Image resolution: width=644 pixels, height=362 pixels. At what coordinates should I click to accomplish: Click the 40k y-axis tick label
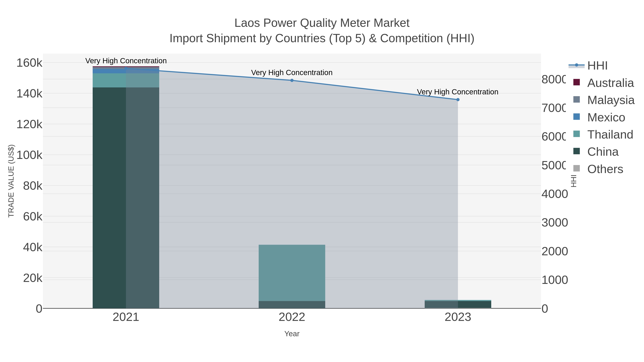[33, 247]
